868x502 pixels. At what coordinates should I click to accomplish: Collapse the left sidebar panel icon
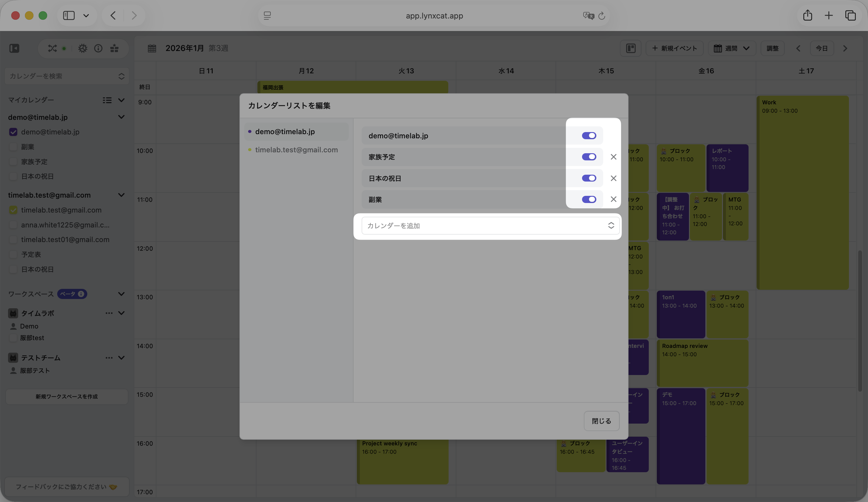pyautogui.click(x=15, y=48)
